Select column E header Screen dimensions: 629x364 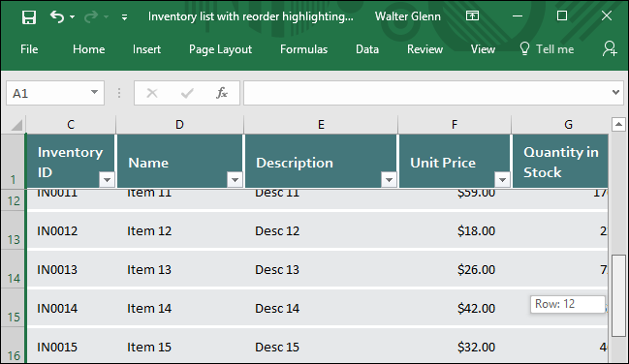click(321, 125)
